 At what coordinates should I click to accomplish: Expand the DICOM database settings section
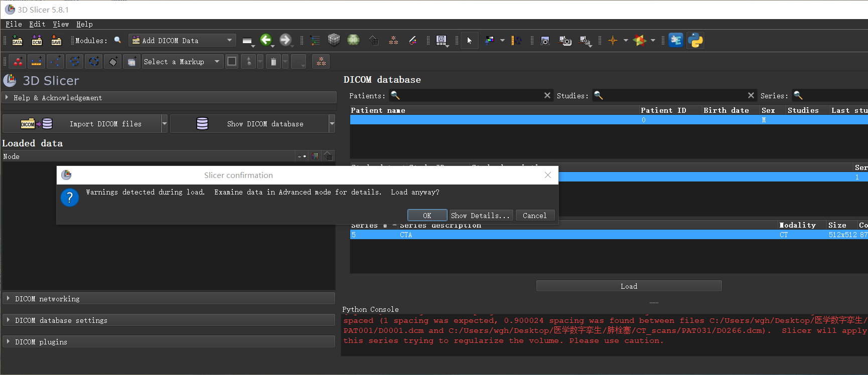(x=169, y=320)
